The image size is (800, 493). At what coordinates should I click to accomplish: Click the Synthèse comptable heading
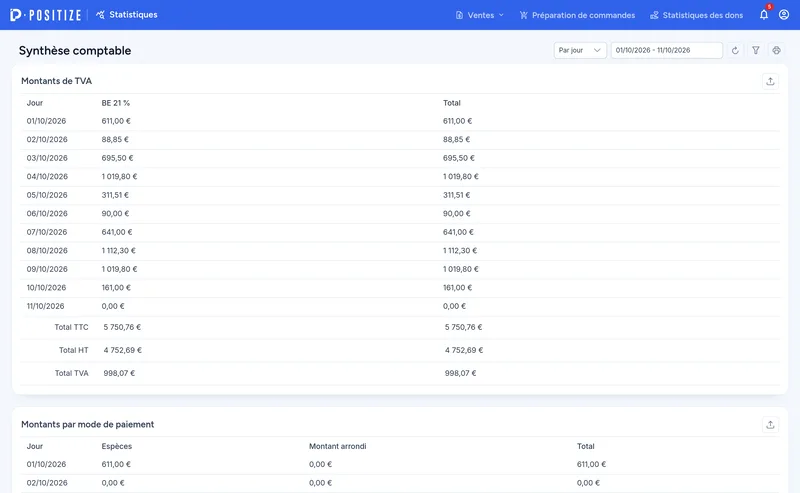tap(75, 51)
